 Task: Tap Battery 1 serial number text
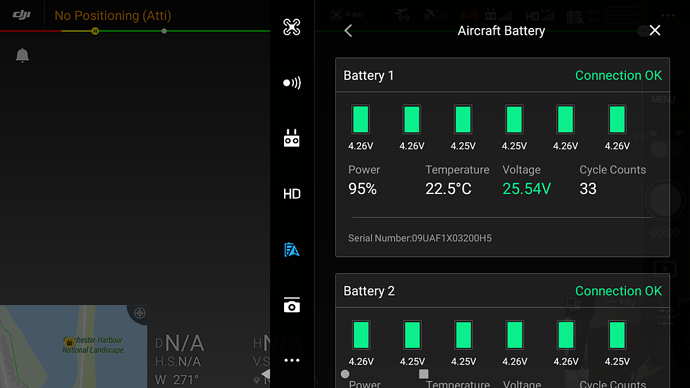click(420, 238)
